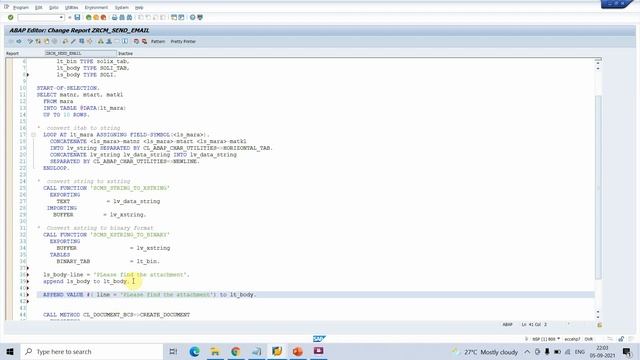The image size is (640, 360).
Task: Click the Pretty Printer button
Action: (x=183, y=42)
